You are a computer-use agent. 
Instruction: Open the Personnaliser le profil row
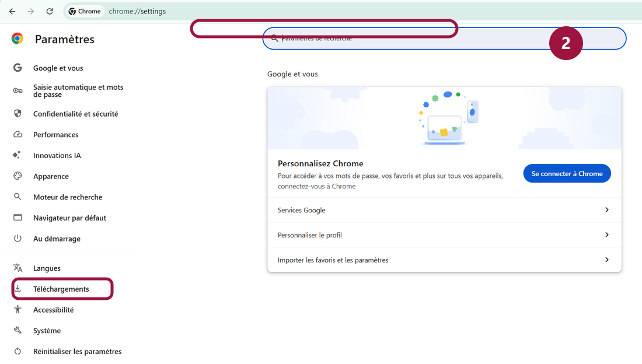pos(444,235)
